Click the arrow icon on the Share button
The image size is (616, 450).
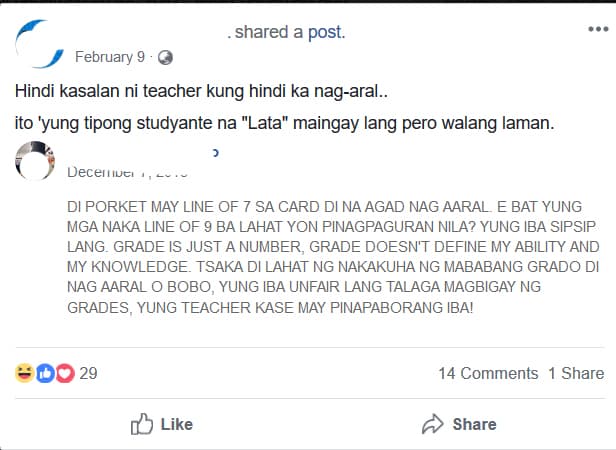point(433,424)
